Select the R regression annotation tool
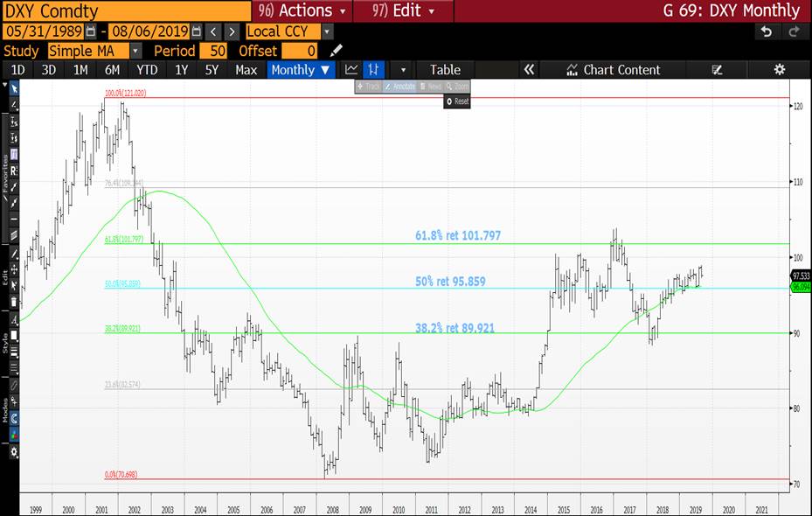The width and height of the screenshot is (812, 516). 14,171
